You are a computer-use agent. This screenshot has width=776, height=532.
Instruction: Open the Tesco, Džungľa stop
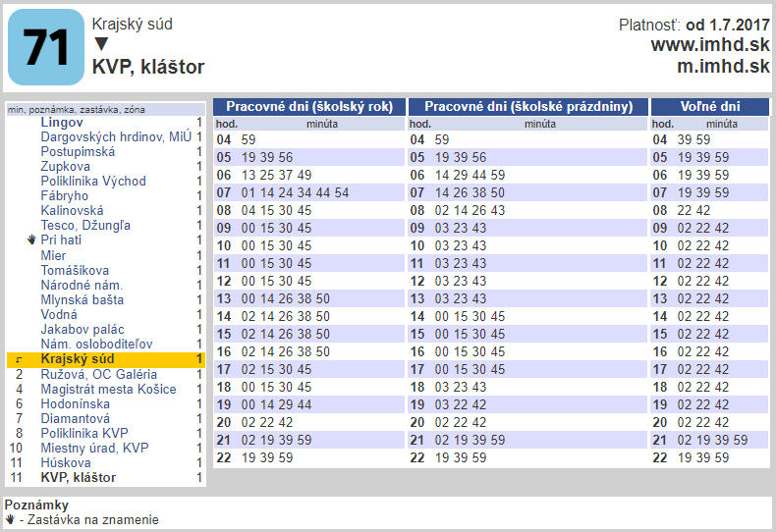pos(85,226)
